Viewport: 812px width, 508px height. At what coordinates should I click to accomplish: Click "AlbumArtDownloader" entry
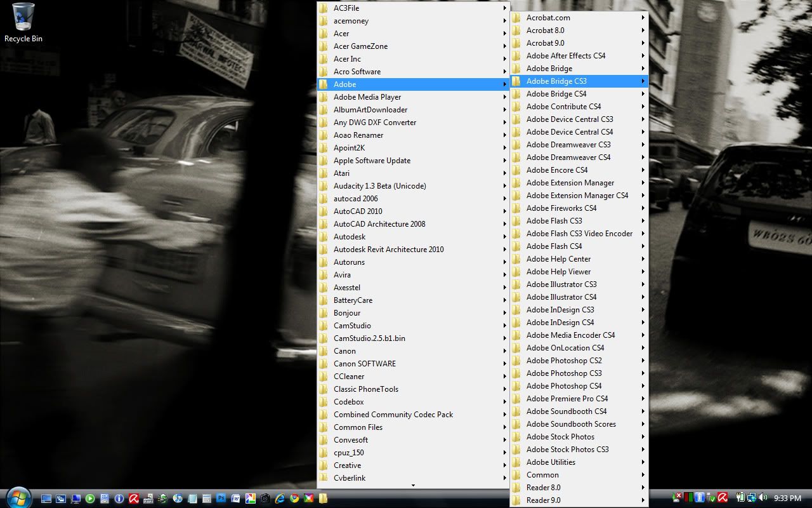point(414,110)
